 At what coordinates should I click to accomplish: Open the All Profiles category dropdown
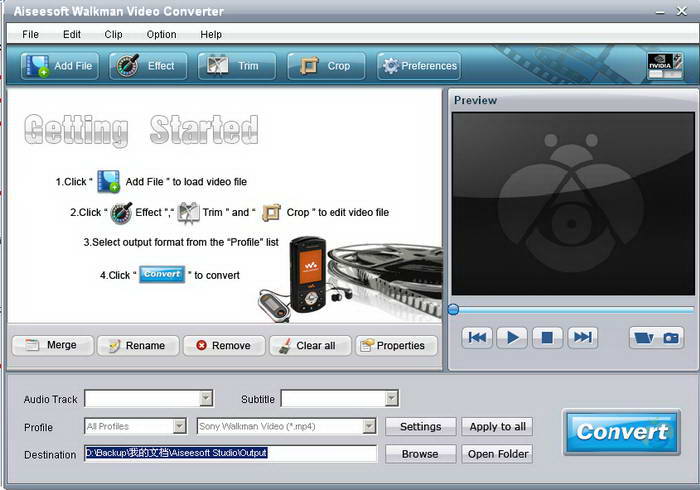coord(179,426)
